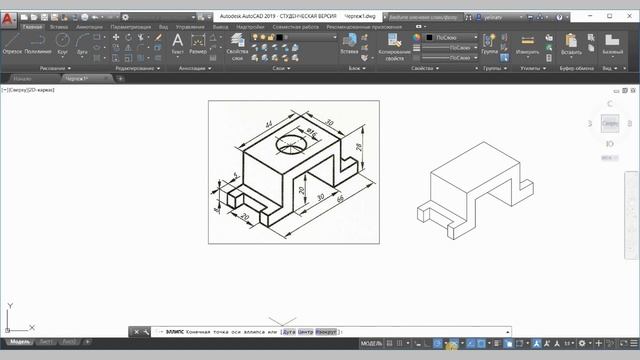Switch to the Начало document tab

22,78
